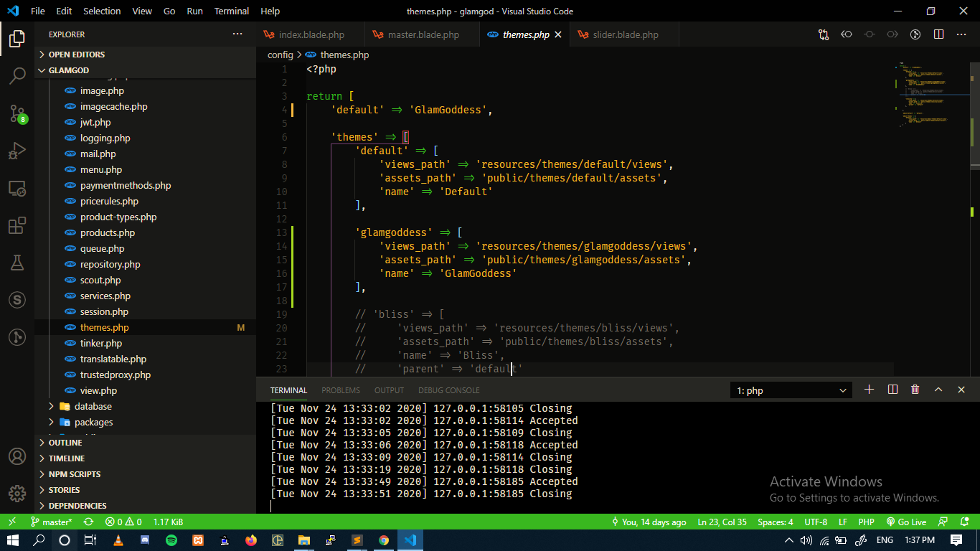This screenshot has height=551, width=980.
Task: Kill the terminal with trash icon
Action: point(915,390)
